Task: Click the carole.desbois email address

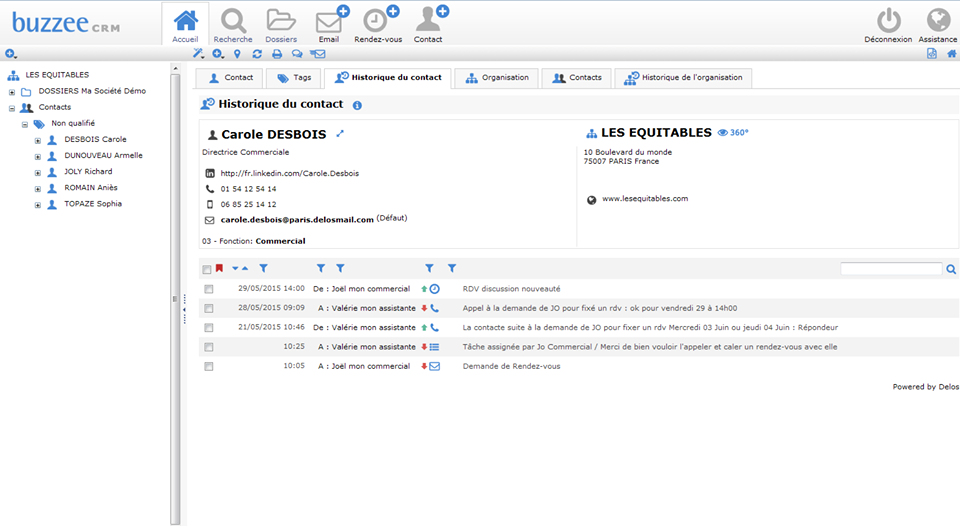Action: tap(297, 220)
